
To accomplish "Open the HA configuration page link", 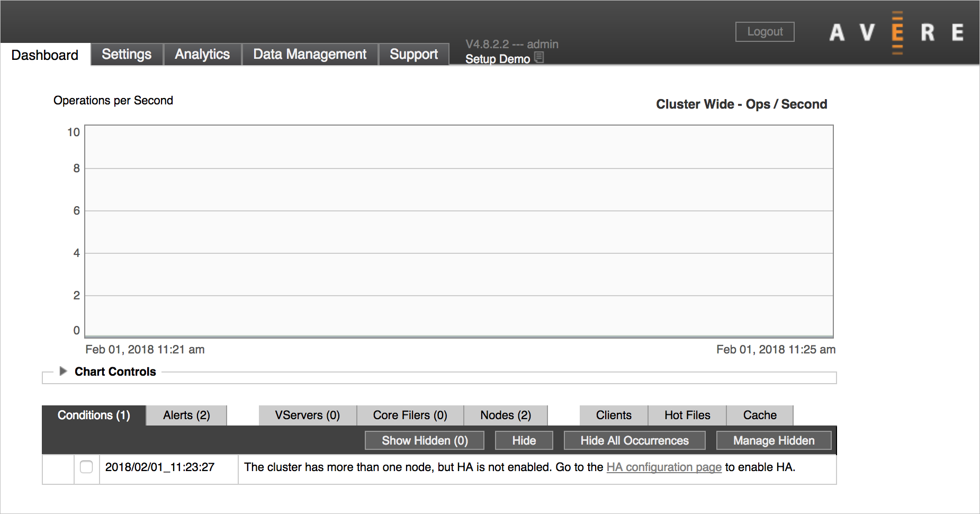I will pos(664,467).
